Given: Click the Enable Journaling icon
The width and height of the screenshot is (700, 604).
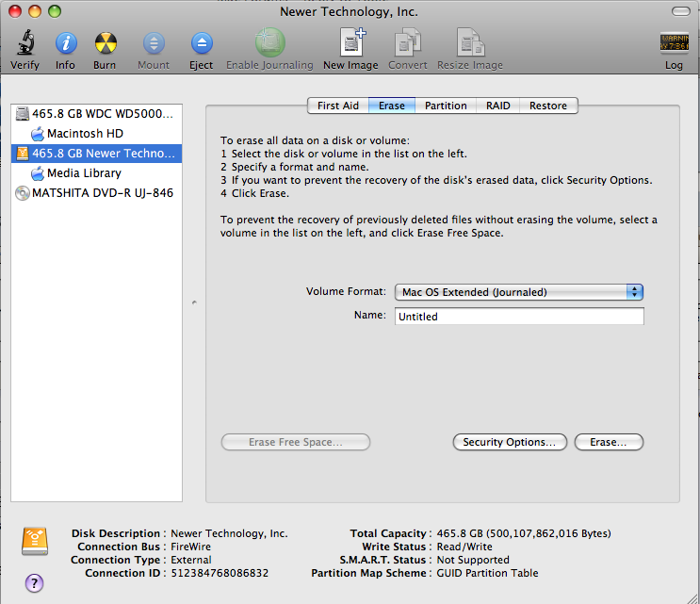Looking at the screenshot, I should pyautogui.click(x=270, y=42).
